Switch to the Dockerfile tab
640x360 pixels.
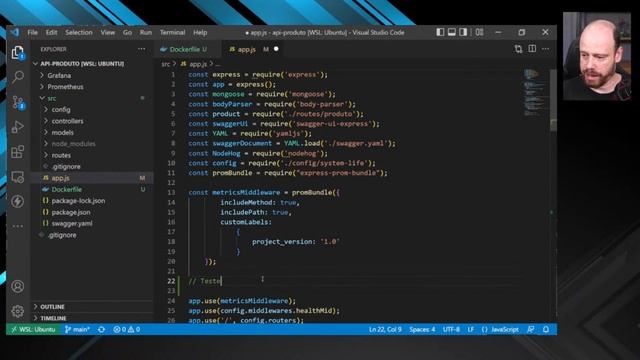pos(188,49)
